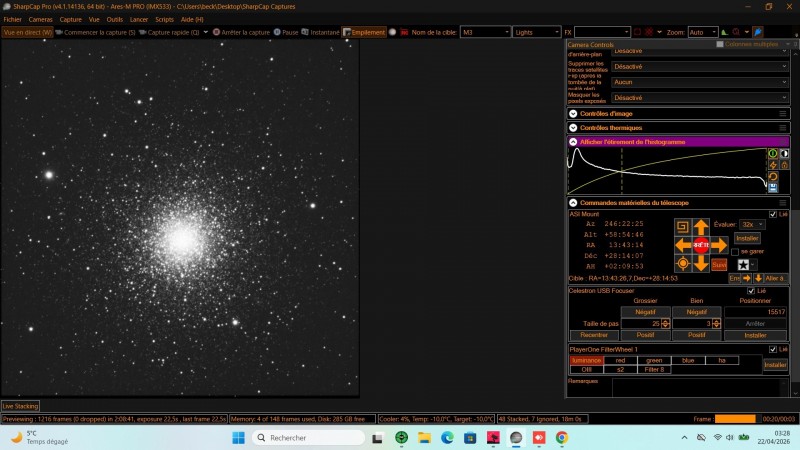Toggle the Lié checkbox for Celestron USB Focuser
Viewport: 800px width, 450px height.
coord(751,291)
